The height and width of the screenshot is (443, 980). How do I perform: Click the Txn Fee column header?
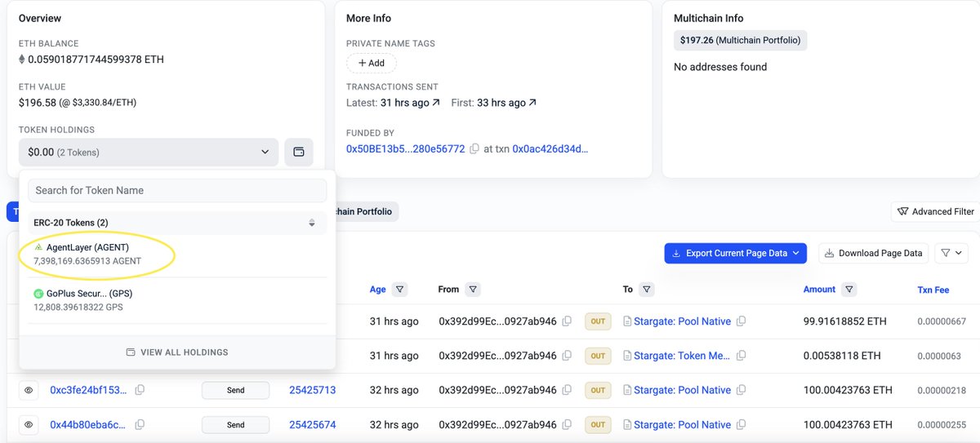click(x=933, y=290)
